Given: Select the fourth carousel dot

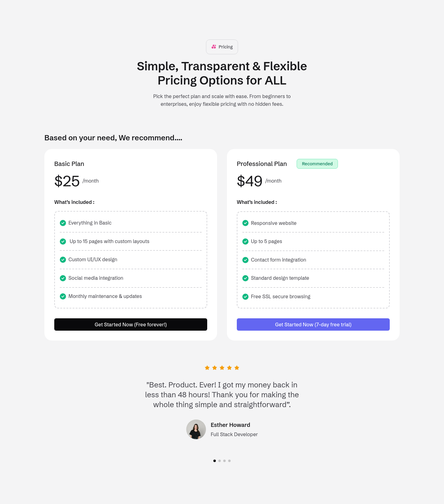Looking at the screenshot, I should click(229, 461).
